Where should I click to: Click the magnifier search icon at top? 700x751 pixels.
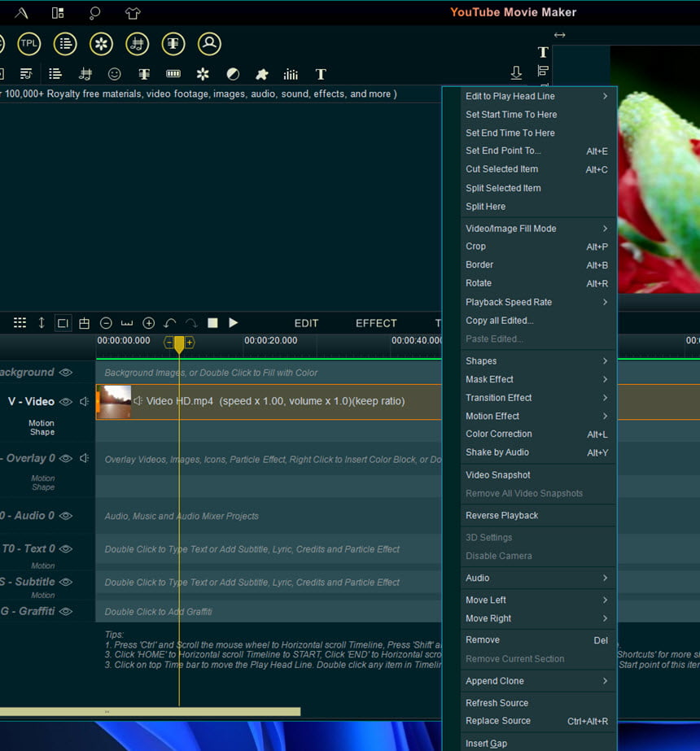(x=95, y=12)
